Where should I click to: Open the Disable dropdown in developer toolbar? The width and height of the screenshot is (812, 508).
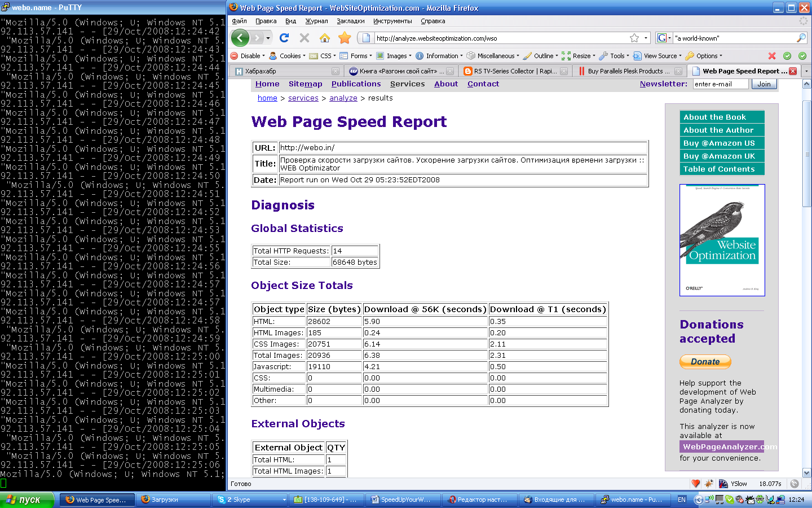[x=248, y=56]
